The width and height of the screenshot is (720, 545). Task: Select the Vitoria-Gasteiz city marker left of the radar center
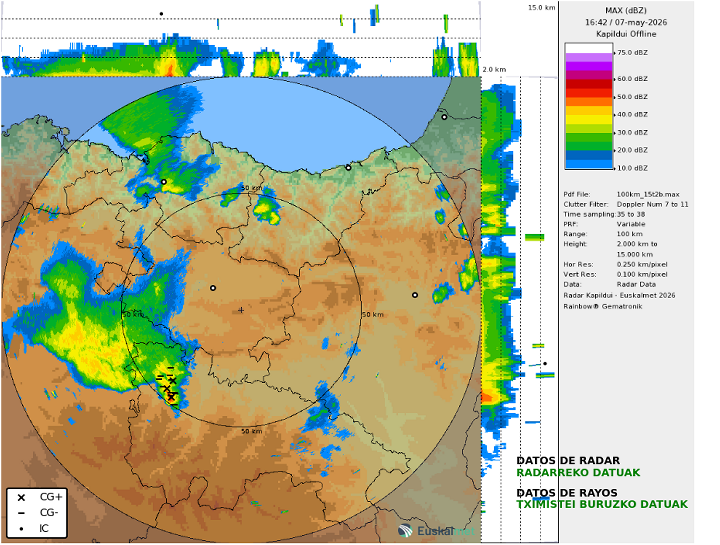click(x=213, y=288)
